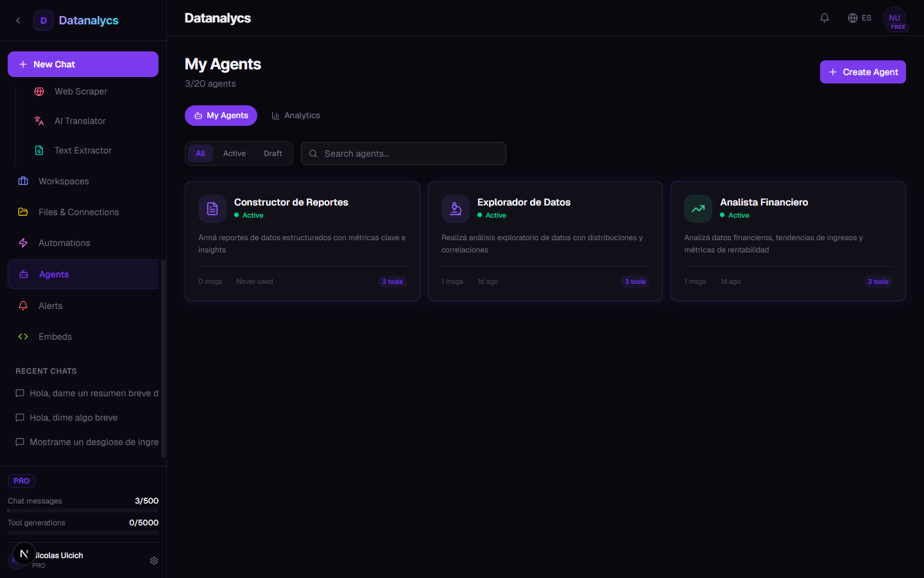Open the ES language selector
Image resolution: width=924 pixels, height=578 pixels.
860,18
